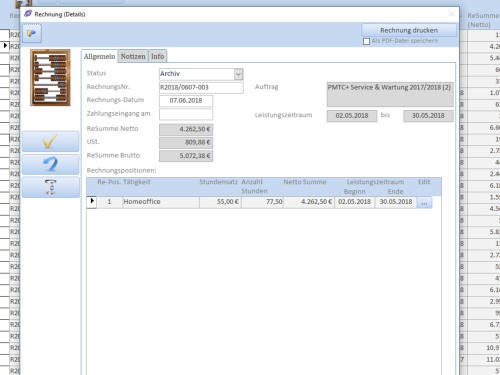Expand the Status dropdown arrow
This screenshot has width=500, height=375.
pos(238,74)
